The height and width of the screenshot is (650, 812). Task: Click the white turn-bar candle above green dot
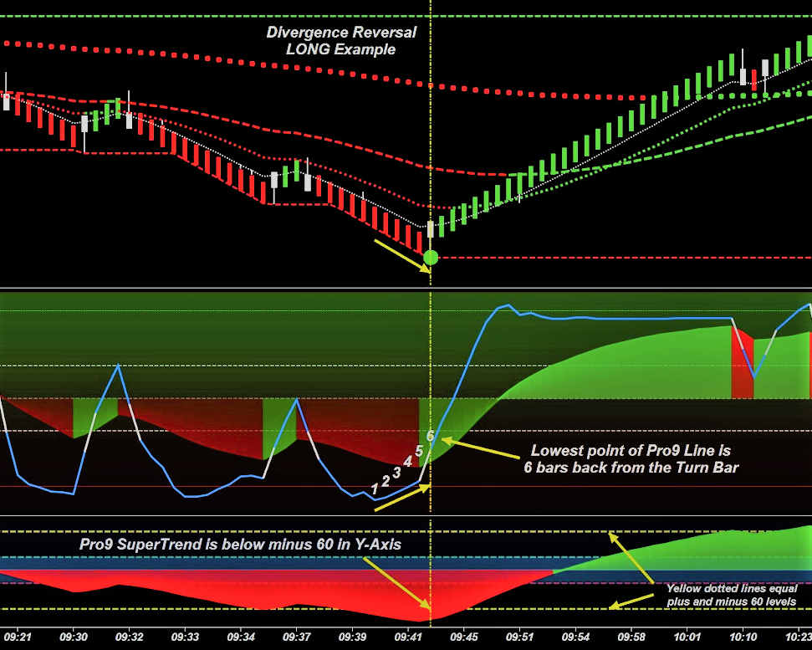(x=430, y=229)
